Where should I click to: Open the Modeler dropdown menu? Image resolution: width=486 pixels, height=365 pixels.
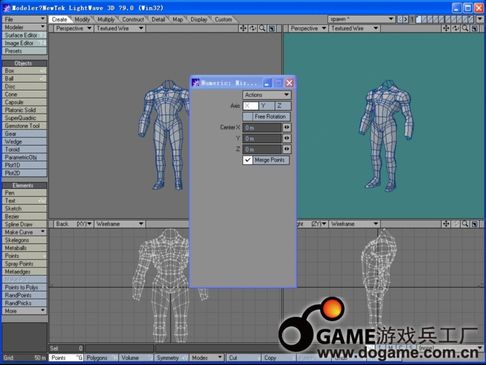click(x=24, y=27)
